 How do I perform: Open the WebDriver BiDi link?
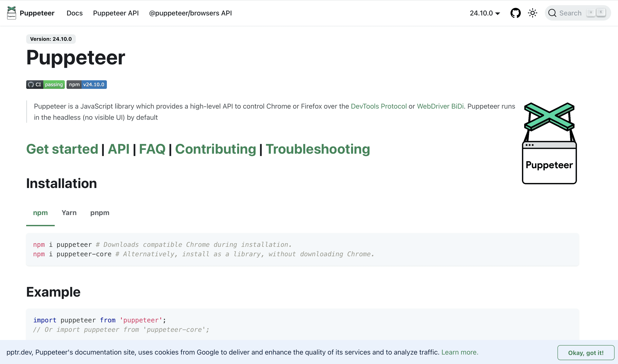click(440, 106)
